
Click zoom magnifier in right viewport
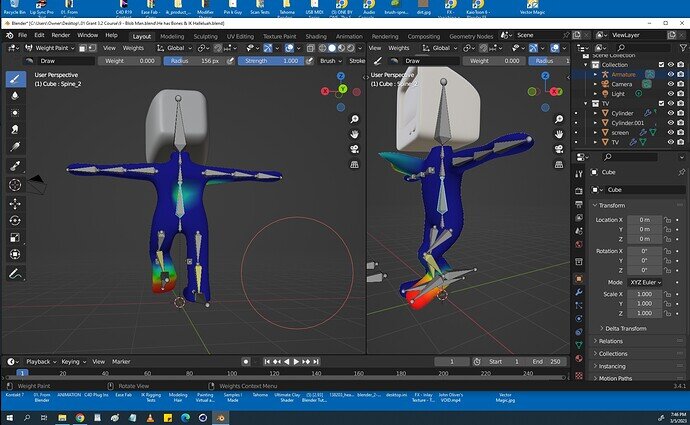559,119
